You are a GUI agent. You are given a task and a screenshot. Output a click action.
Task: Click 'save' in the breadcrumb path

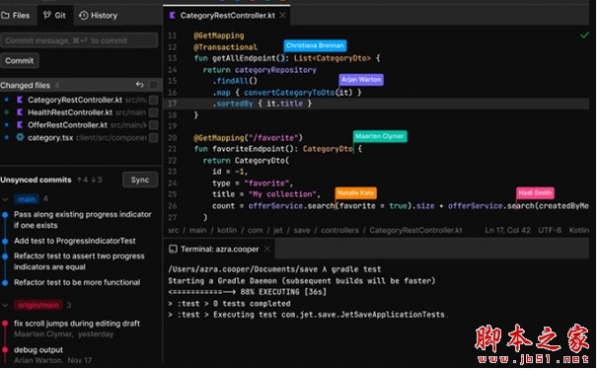click(302, 230)
